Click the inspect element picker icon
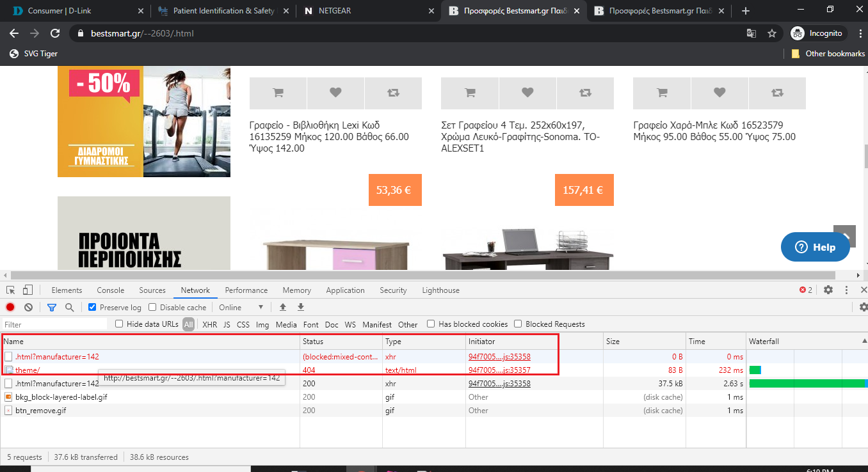Viewport: 868px width, 472px height. click(11, 290)
